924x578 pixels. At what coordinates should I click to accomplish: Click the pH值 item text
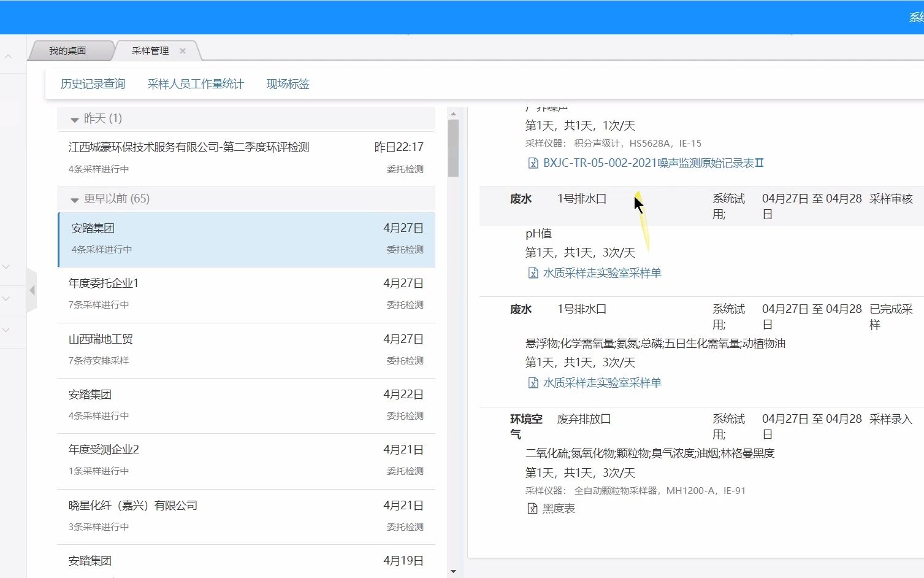(538, 234)
